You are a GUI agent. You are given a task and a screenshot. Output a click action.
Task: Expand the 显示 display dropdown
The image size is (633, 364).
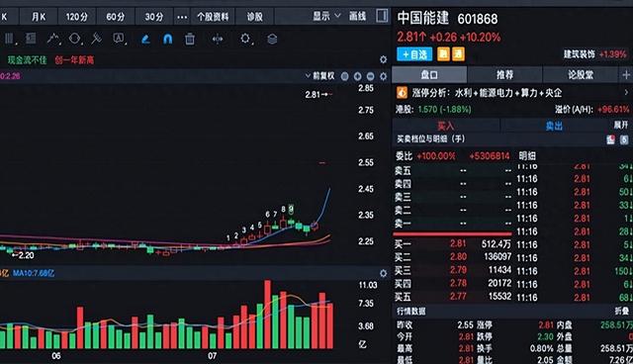(x=326, y=16)
